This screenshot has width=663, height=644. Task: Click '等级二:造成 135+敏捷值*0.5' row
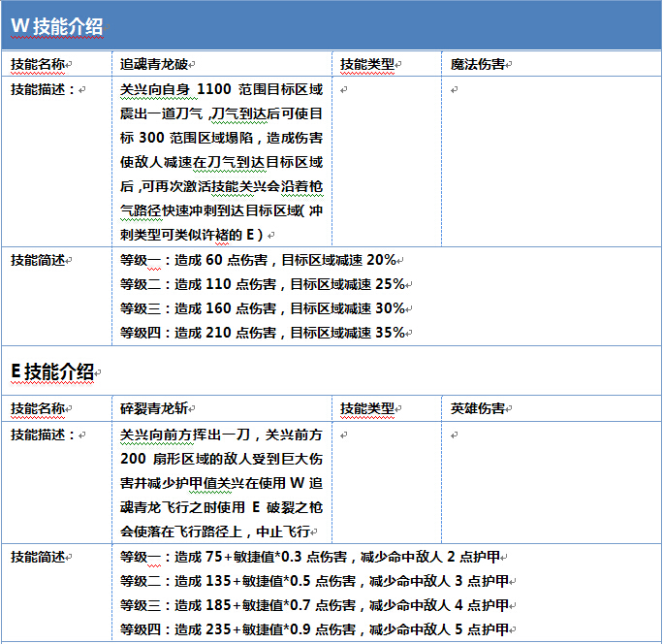point(315,581)
